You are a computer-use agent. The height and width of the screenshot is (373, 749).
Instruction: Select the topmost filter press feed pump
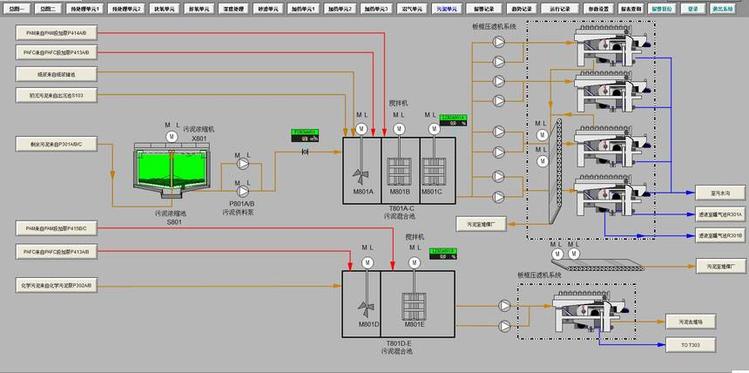(499, 42)
